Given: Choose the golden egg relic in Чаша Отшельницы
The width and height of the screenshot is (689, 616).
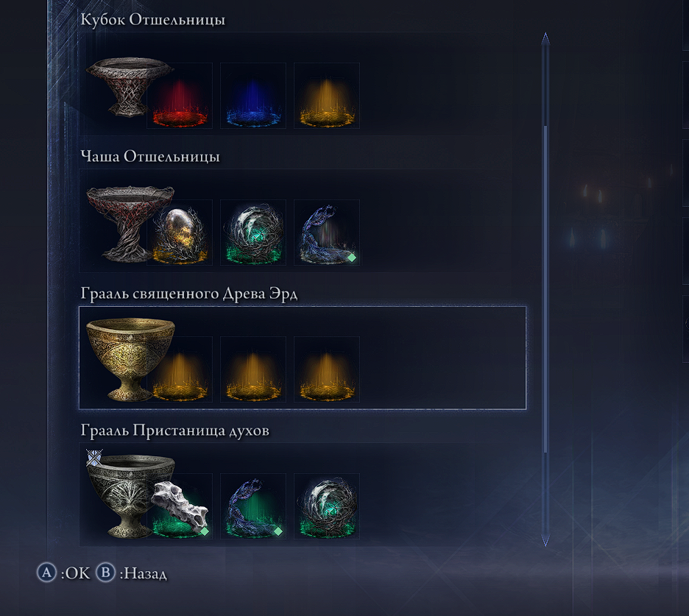Looking at the screenshot, I should pos(180,233).
